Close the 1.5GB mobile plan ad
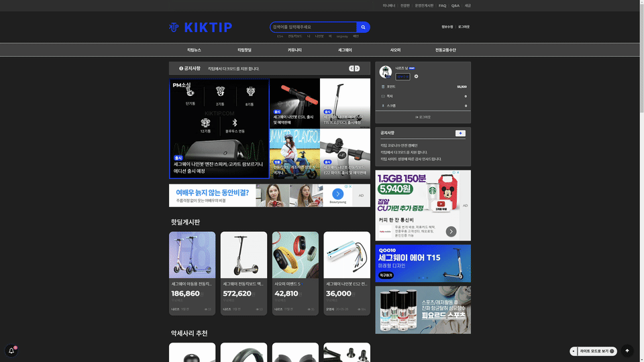Viewport: 644px width, 362px height. (458, 173)
